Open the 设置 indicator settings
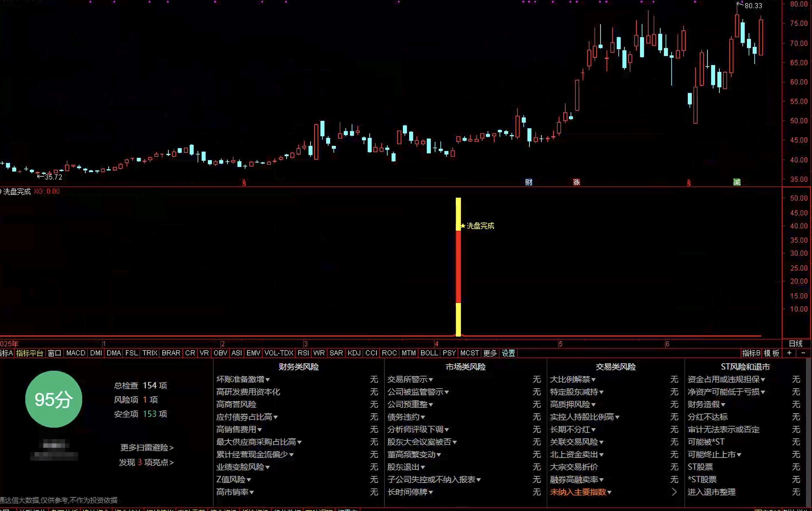 click(508, 353)
